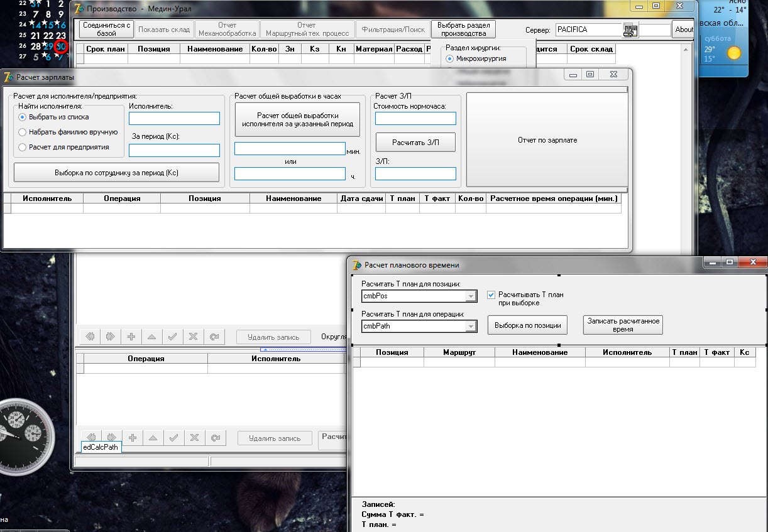Screen dimensions: 768x532
Task: Open Отчет Маршрутный тех. процесс
Action: click(x=307, y=30)
